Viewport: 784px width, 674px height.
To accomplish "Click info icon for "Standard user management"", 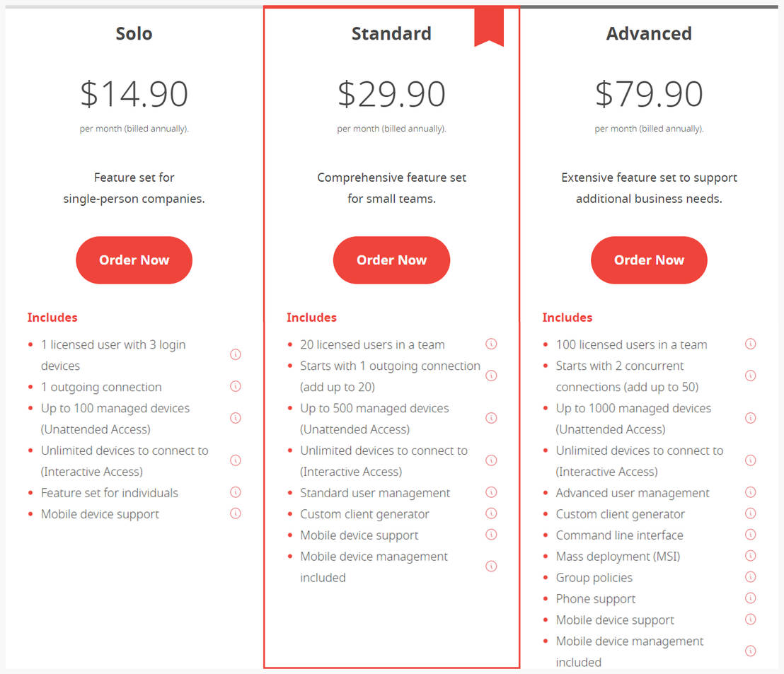I will 491,492.
